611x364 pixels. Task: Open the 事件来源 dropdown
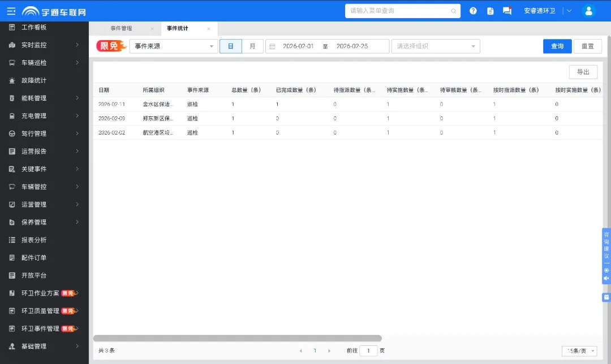coord(173,46)
